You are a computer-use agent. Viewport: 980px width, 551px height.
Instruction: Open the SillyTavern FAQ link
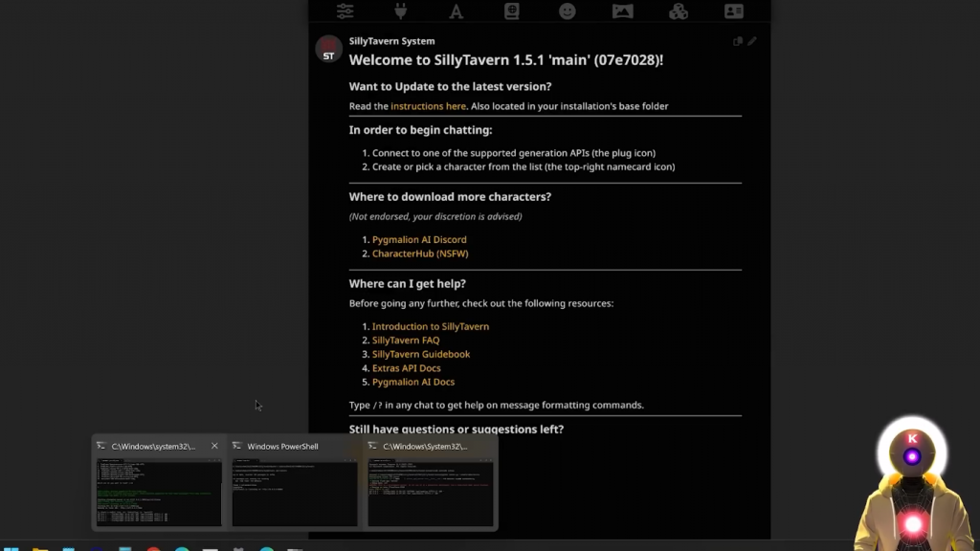click(406, 341)
